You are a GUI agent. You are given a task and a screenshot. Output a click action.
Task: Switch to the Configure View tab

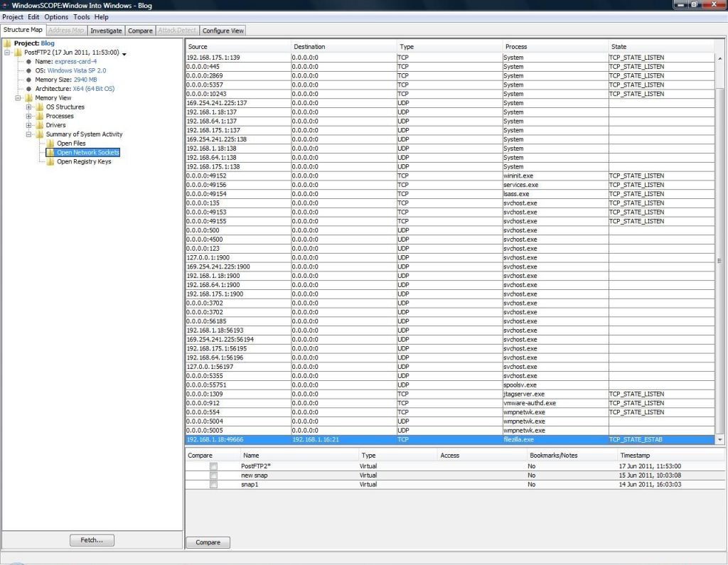click(223, 31)
